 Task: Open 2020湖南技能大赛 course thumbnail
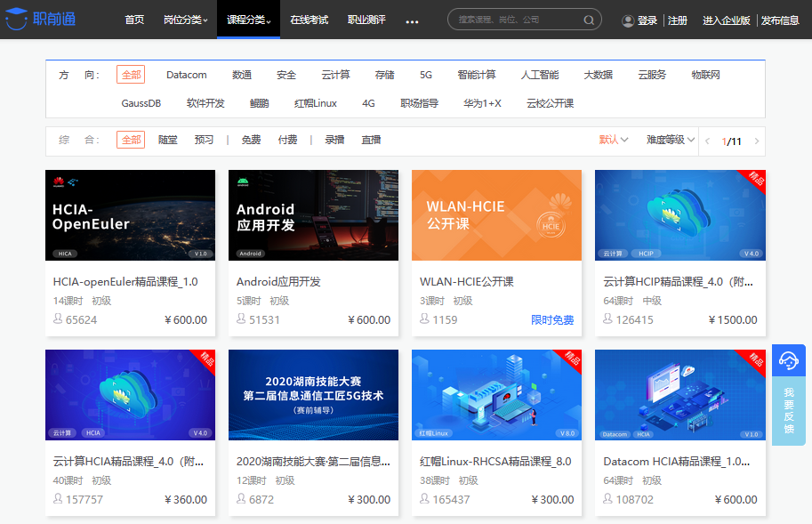(313, 395)
